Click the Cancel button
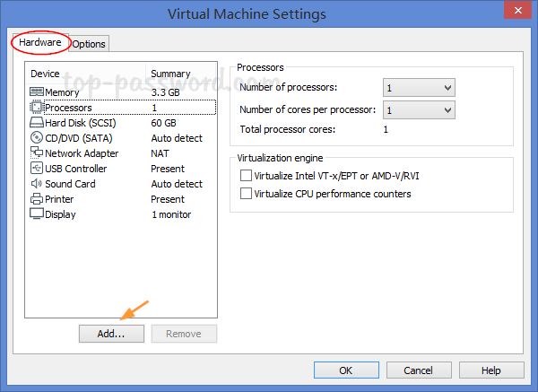 (x=418, y=370)
